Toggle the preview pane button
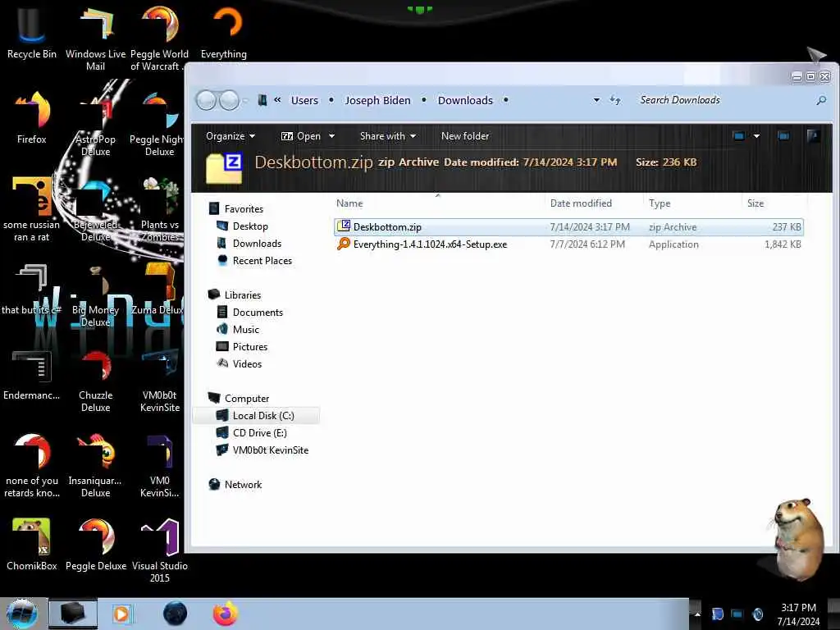The width and height of the screenshot is (840, 630). (x=783, y=136)
